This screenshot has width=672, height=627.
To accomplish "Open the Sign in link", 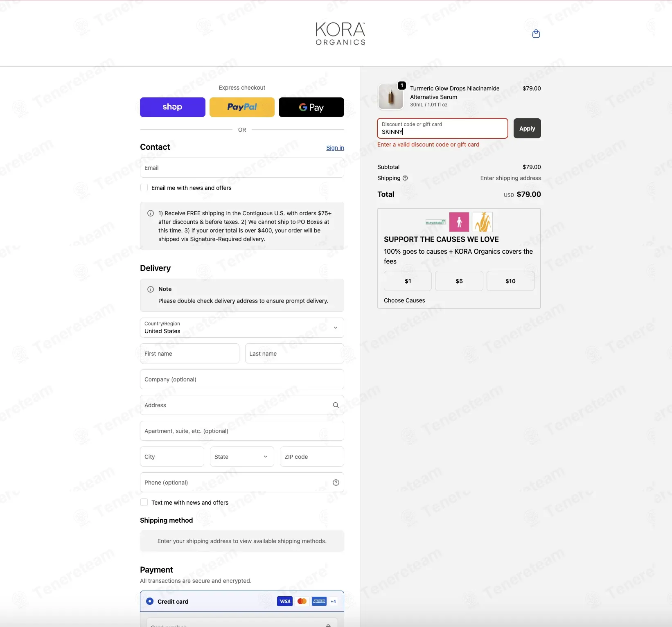I will pos(335,148).
